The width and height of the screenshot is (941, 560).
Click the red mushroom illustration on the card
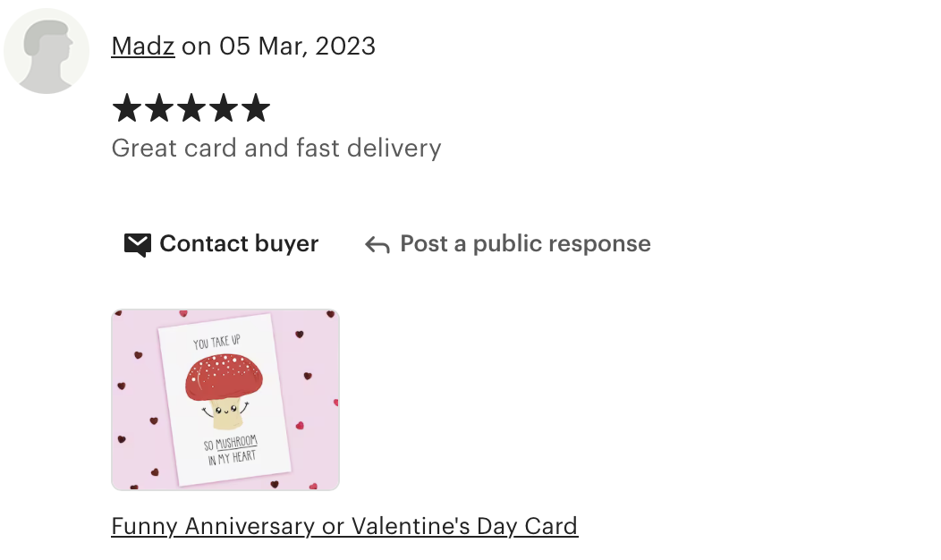[224, 390]
